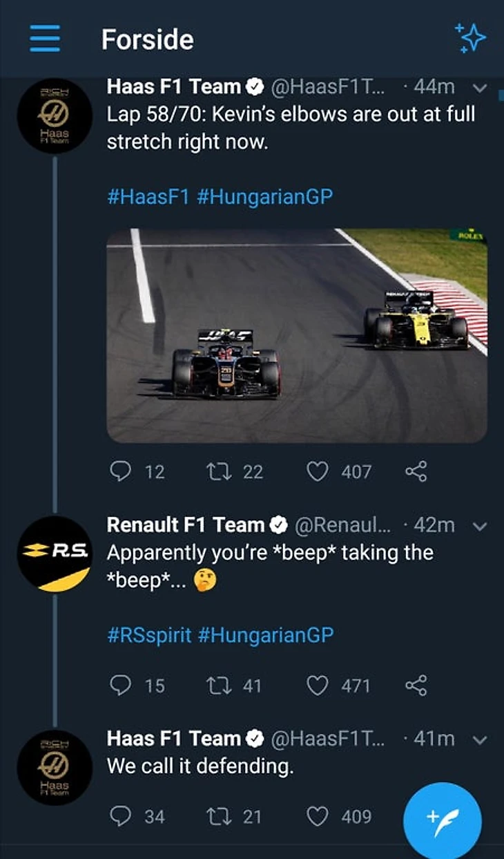The width and height of the screenshot is (504, 859).
Task: Expand options arrow on Haas 41m tweet
Action: [x=481, y=739]
